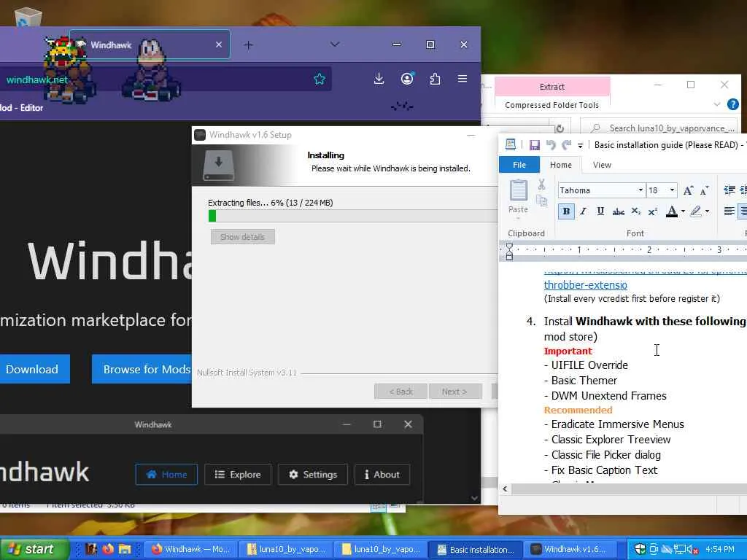Launch Firefox from quick launch bar
The width and height of the screenshot is (747, 560).
tap(108, 549)
